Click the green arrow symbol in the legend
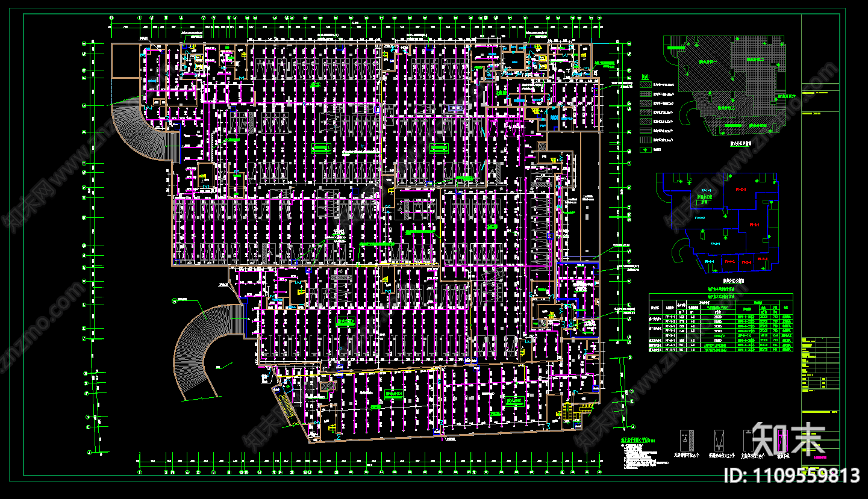The height and width of the screenshot is (499, 868). point(646,149)
